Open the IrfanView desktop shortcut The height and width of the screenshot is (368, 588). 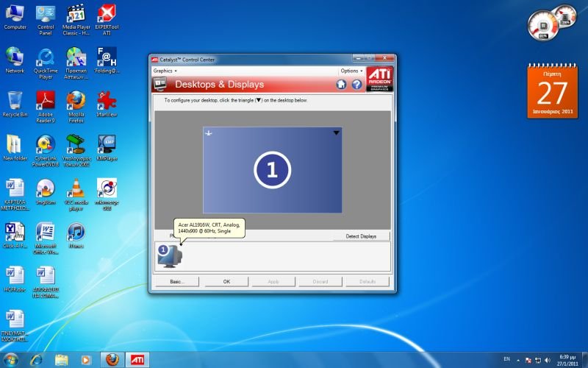click(x=107, y=105)
